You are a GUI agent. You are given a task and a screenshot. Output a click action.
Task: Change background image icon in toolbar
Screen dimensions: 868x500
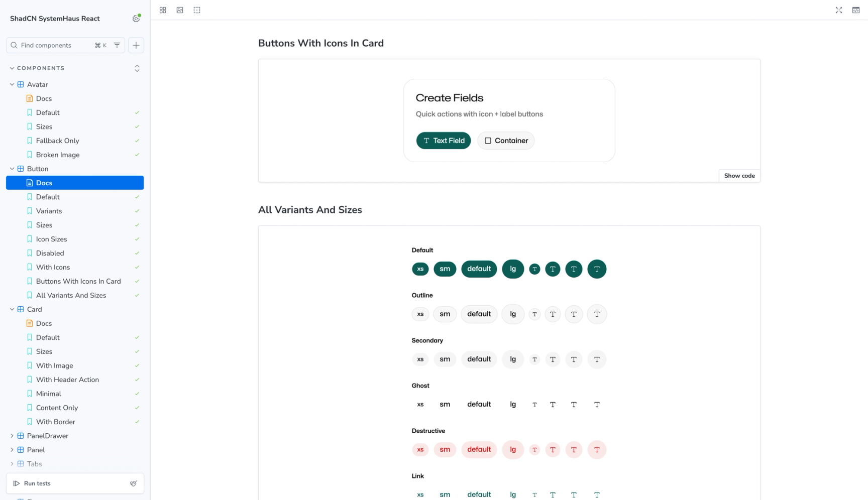(180, 10)
